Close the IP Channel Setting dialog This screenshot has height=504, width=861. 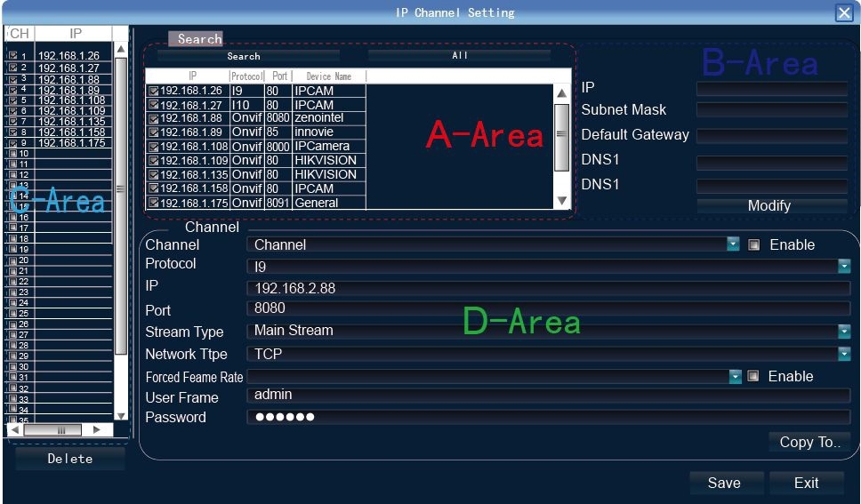point(844,12)
